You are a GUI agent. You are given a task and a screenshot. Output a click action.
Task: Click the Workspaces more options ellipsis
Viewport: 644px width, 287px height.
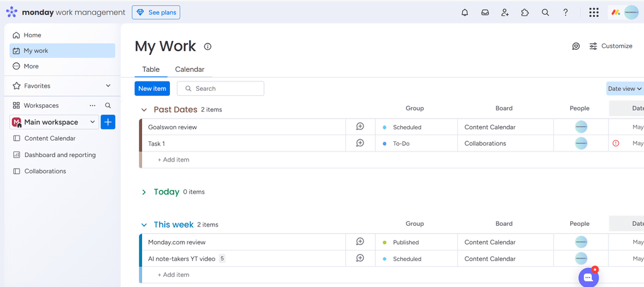coord(92,105)
